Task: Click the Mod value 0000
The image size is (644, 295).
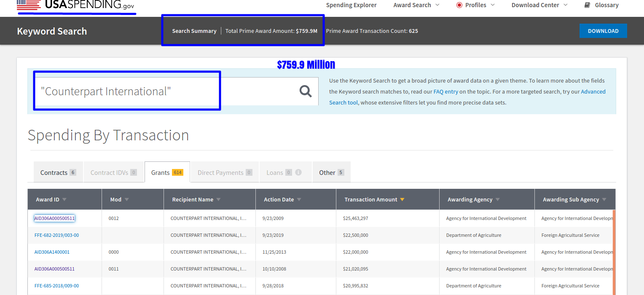Action: coord(114,252)
